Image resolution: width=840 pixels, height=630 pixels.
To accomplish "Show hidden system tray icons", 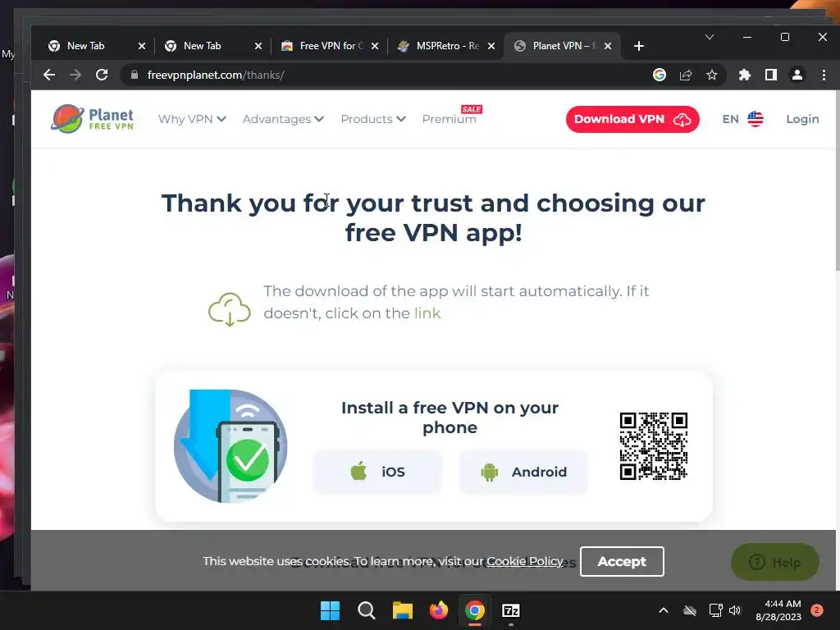I will coord(663,610).
